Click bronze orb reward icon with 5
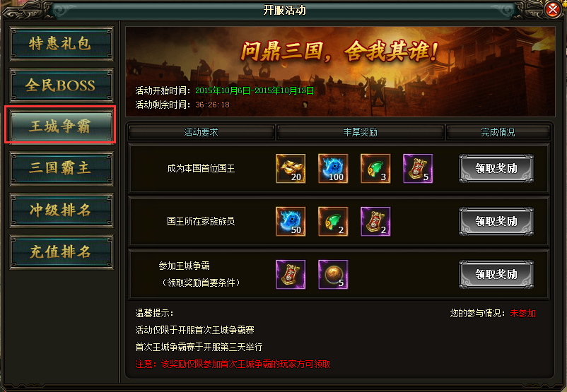The height and width of the screenshot is (392, 567). click(x=333, y=275)
